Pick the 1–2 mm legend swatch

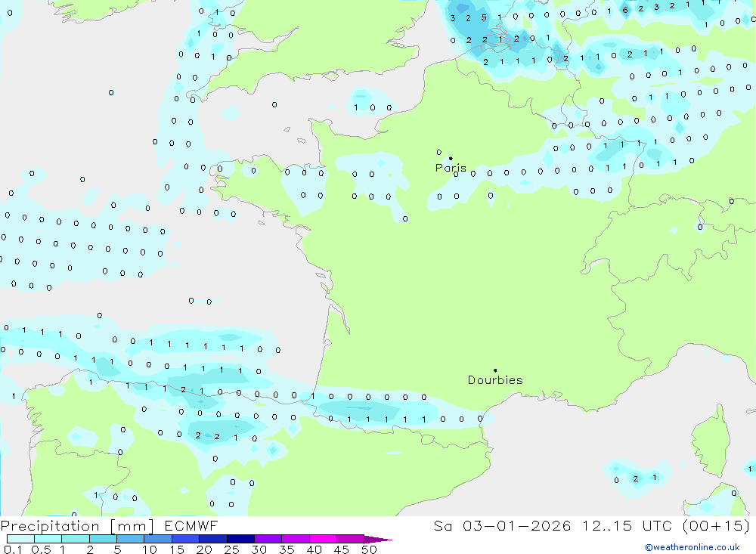(75, 539)
